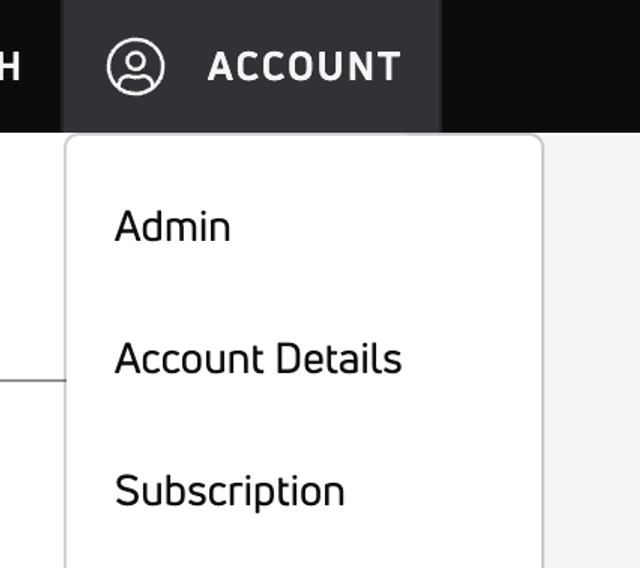Select Account Details from the dropdown
Screen dimensions: 640x568
coord(258,359)
